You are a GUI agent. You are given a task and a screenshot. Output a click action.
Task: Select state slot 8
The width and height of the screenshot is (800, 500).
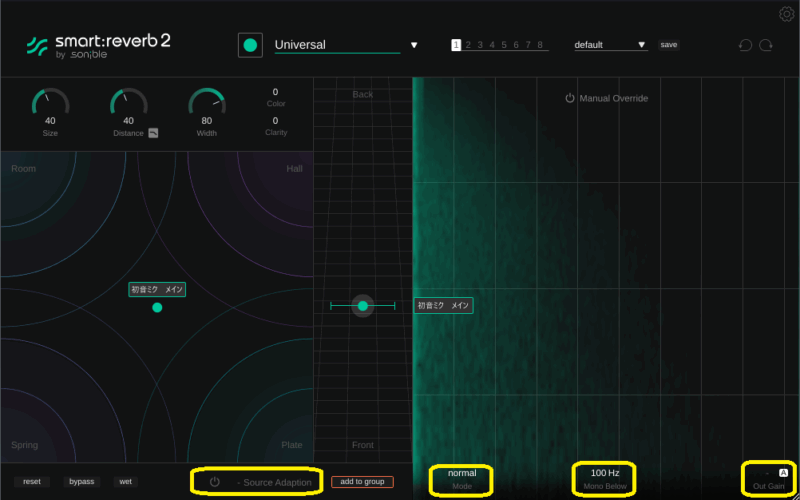540,45
